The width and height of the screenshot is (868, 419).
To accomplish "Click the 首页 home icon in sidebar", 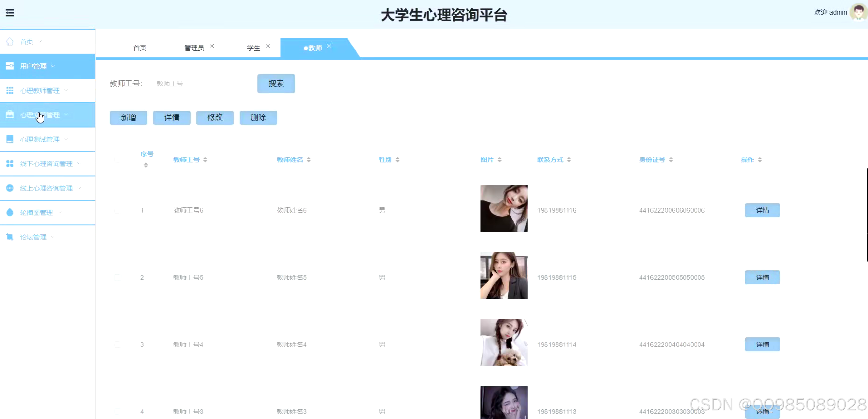I will pos(9,41).
